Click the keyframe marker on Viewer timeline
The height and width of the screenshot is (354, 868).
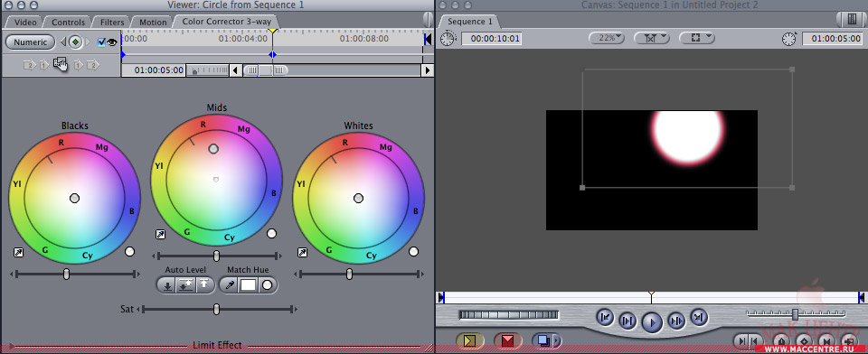272,54
